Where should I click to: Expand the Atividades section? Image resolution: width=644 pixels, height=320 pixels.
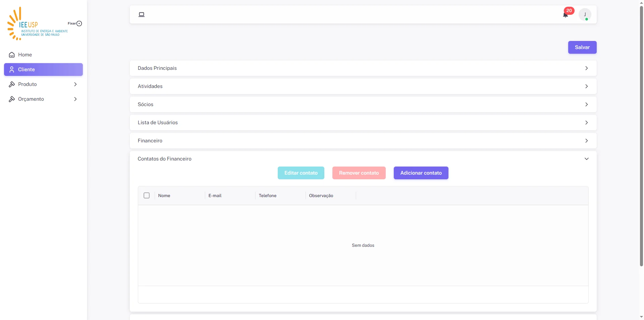click(x=363, y=86)
